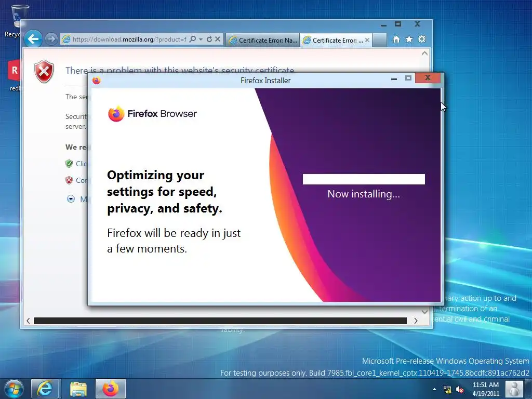This screenshot has height=399, width=532.
Task: Close the Firefox Installer window
Action: [428, 78]
